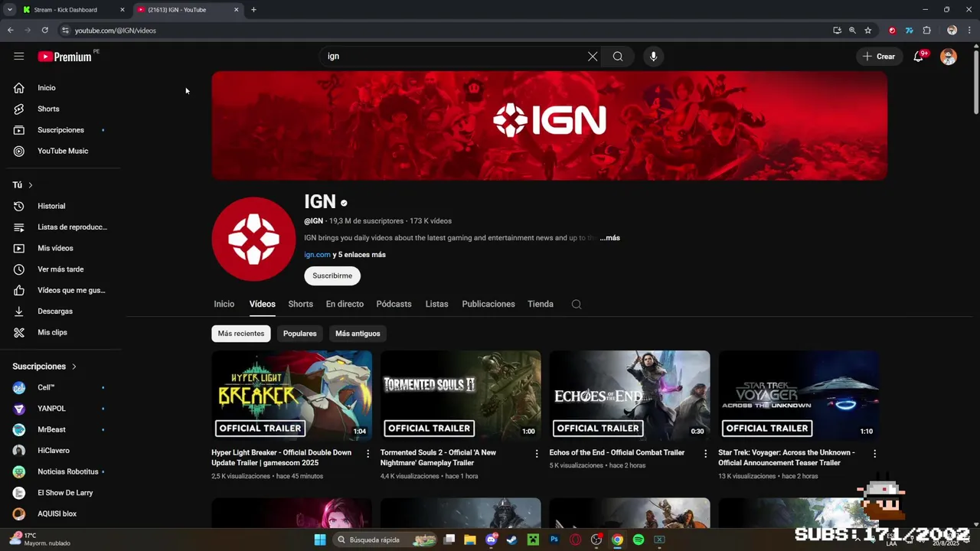Screen dimensions: 980x551
Task: Open the YouTube hamburger guide menu
Action: [x=19, y=57]
